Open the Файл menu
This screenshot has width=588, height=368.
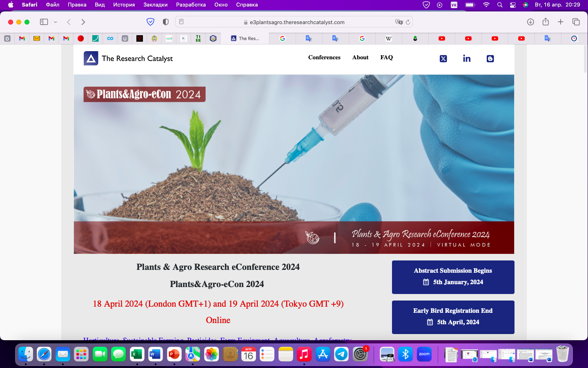pyautogui.click(x=53, y=5)
